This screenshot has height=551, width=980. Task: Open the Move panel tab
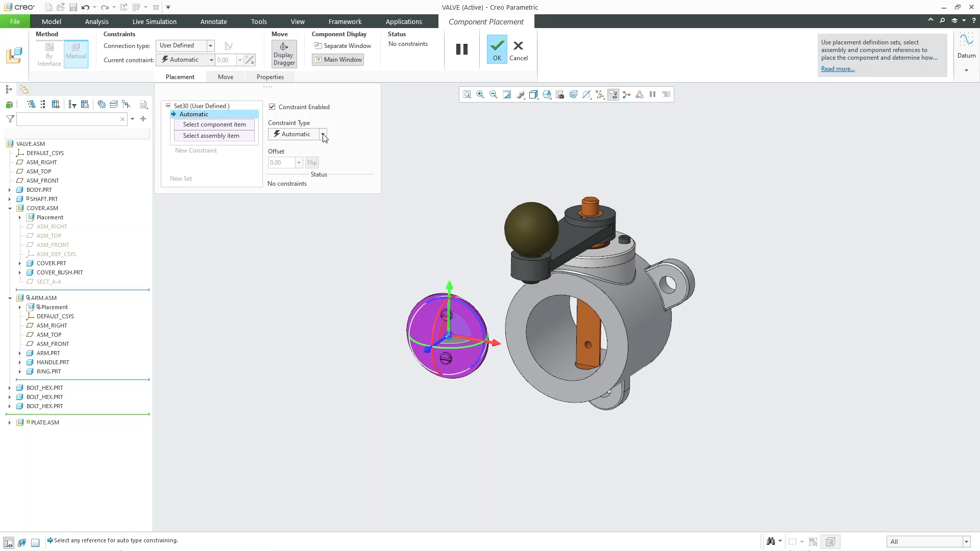226,77
